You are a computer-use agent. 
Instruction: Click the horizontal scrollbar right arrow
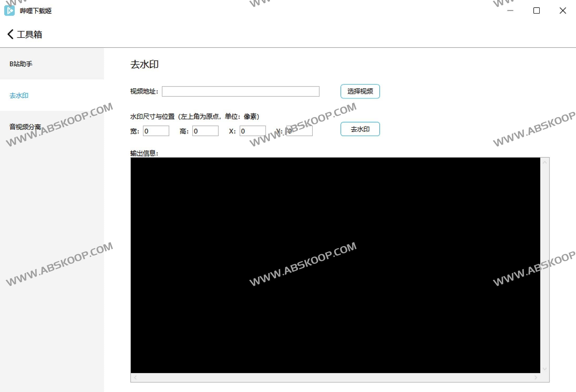[536, 377]
